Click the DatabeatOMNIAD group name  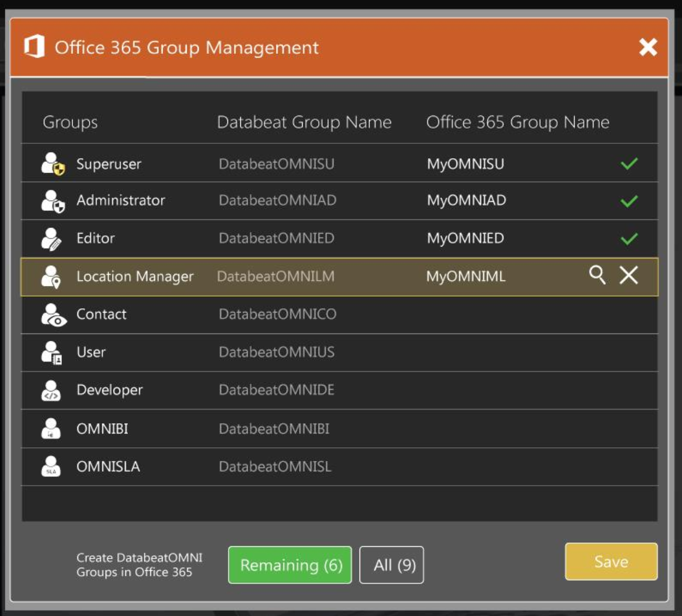(x=277, y=200)
